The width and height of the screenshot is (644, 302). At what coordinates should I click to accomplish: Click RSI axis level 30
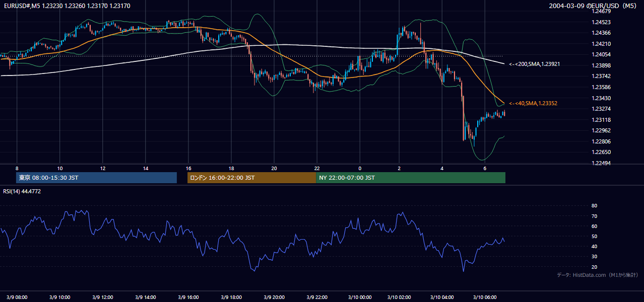594,257
